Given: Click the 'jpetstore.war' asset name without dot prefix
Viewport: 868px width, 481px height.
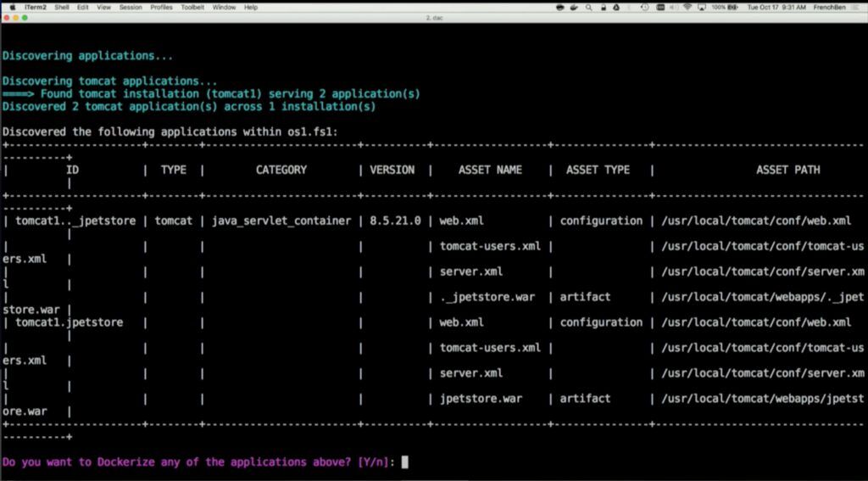Looking at the screenshot, I should [481, 399].
